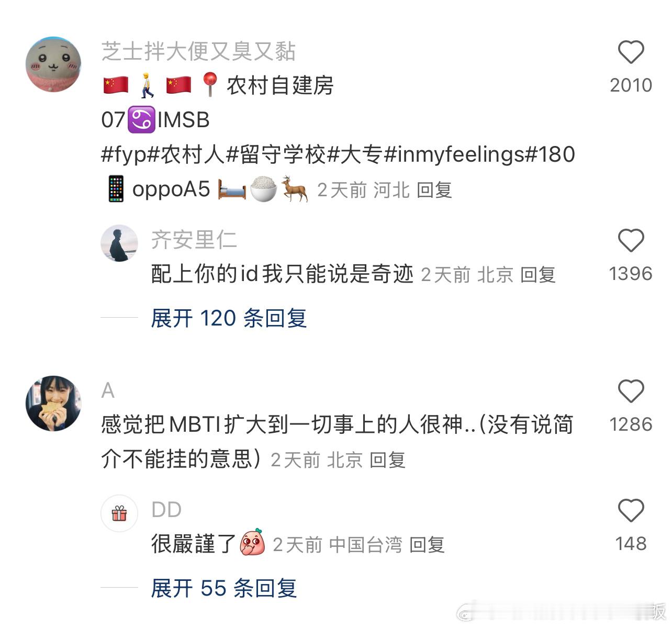Expand 展开 55 条回复
Screen dimensions: 672x628
224,588
